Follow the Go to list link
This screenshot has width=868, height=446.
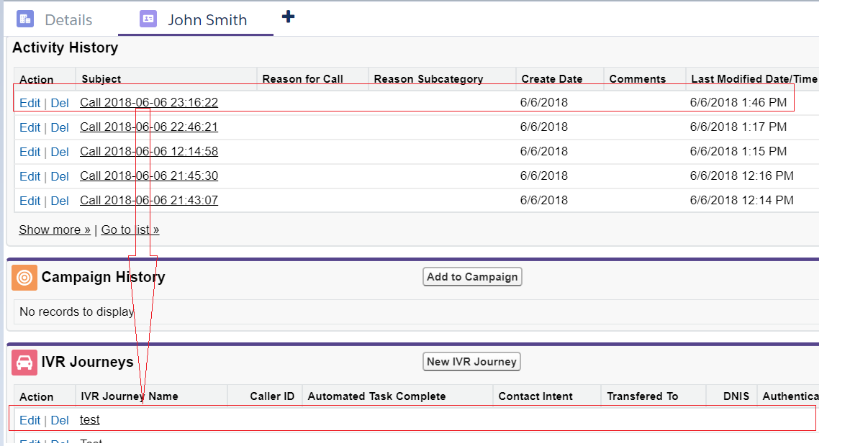point(130,230)
